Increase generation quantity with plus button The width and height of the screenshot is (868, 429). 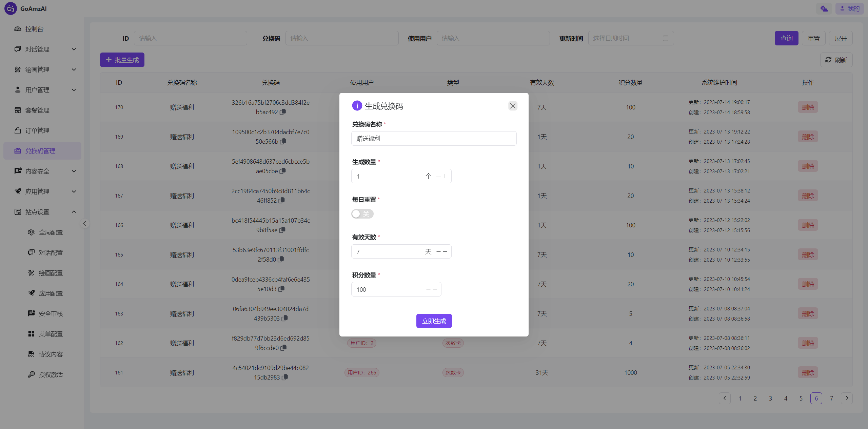[x=445, y=176]
